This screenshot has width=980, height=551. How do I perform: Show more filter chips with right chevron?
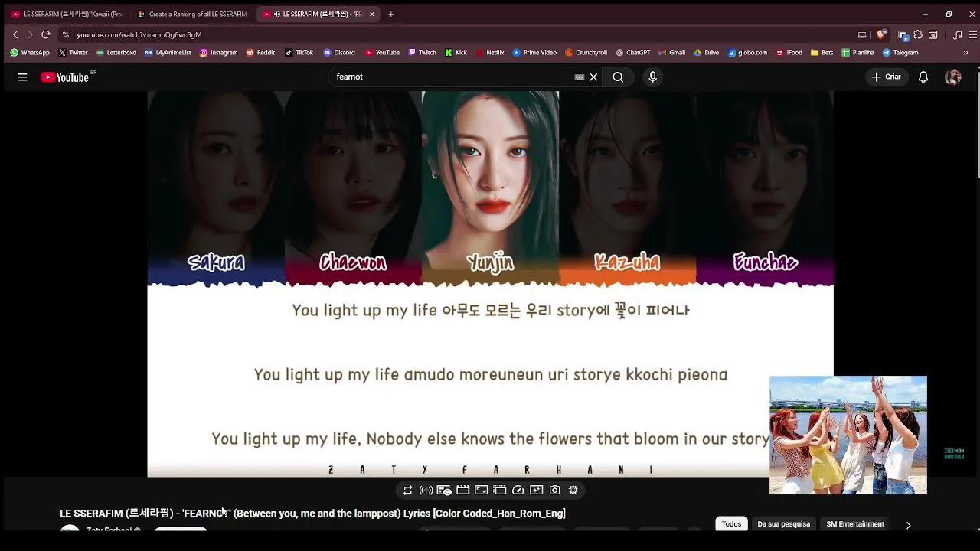point(908,525)
